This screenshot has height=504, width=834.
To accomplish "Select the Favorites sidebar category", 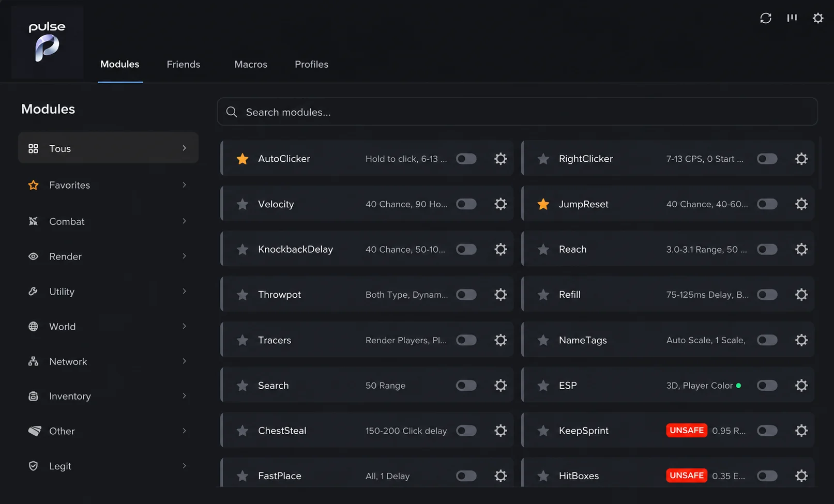I will pyautogui.click(x=108, y=185).
